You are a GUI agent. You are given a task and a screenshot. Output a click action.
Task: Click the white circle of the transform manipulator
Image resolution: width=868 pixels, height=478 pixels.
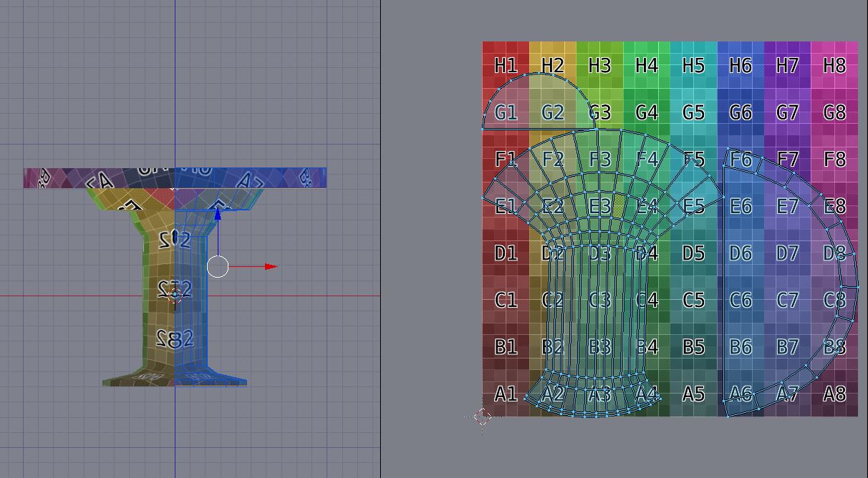218,266
